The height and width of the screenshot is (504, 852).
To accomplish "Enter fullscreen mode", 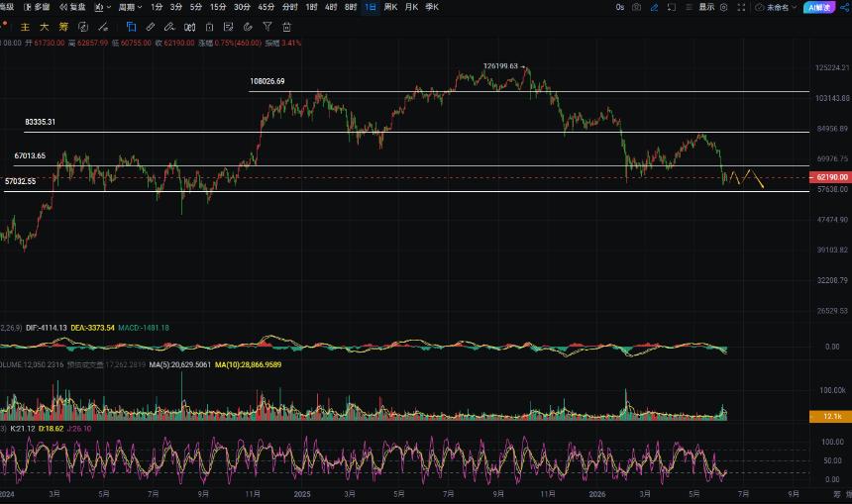I will (x=741, y=7).
